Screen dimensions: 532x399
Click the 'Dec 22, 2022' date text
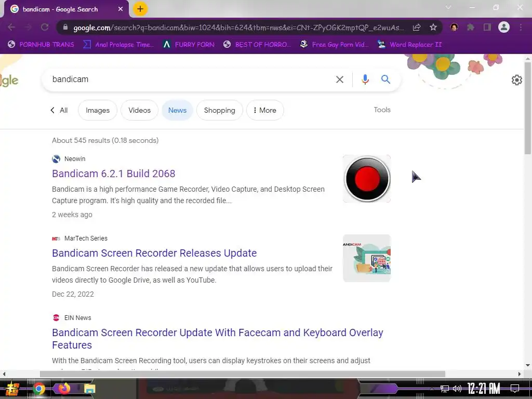[73, 294]
